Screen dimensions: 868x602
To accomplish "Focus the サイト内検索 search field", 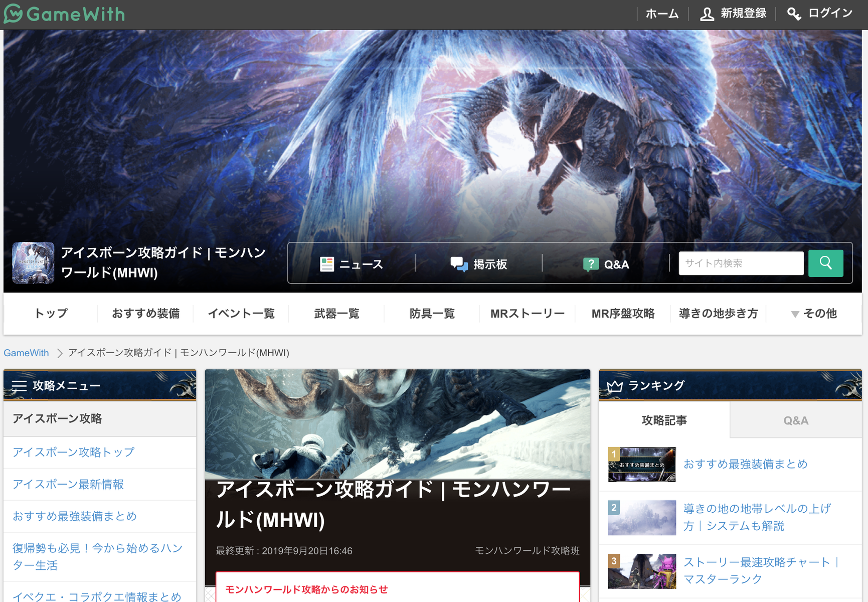I will 741,263.
